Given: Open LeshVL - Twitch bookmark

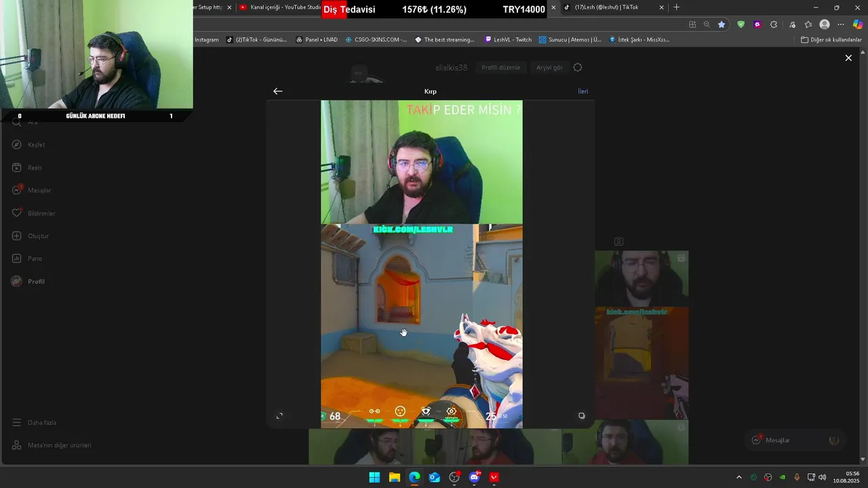Looking at the screenshot, I should click(509, 40).
